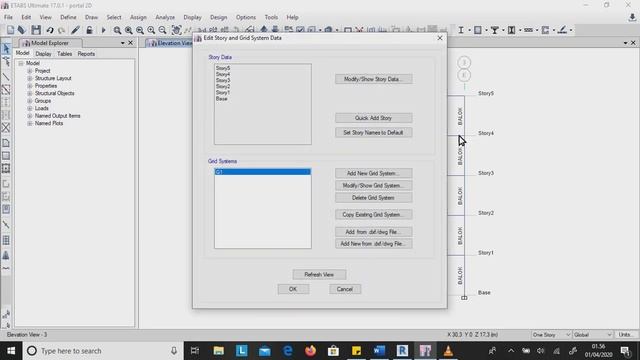
Task: Click the Refresh View button
Action: [319, 275]
